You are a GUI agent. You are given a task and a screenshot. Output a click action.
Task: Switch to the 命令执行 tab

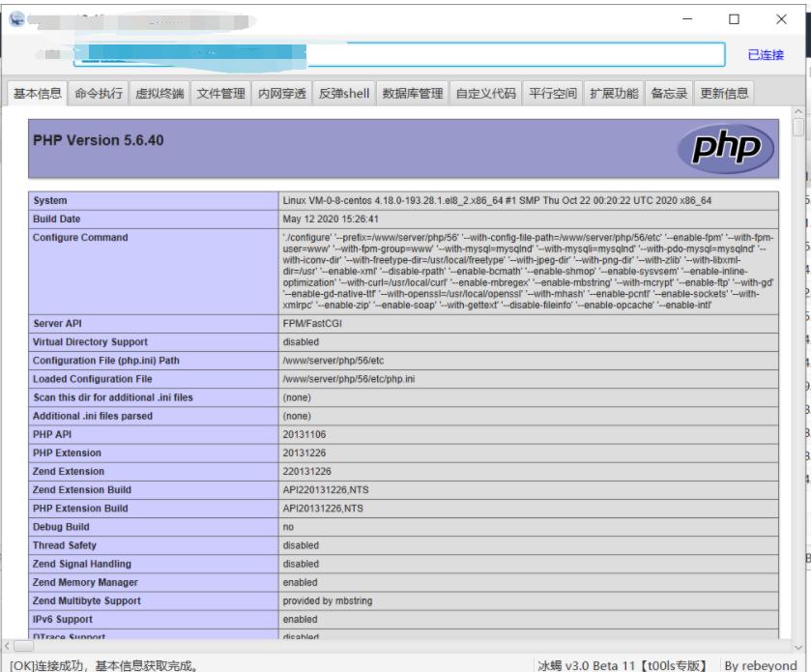click(x=99, y=93)
